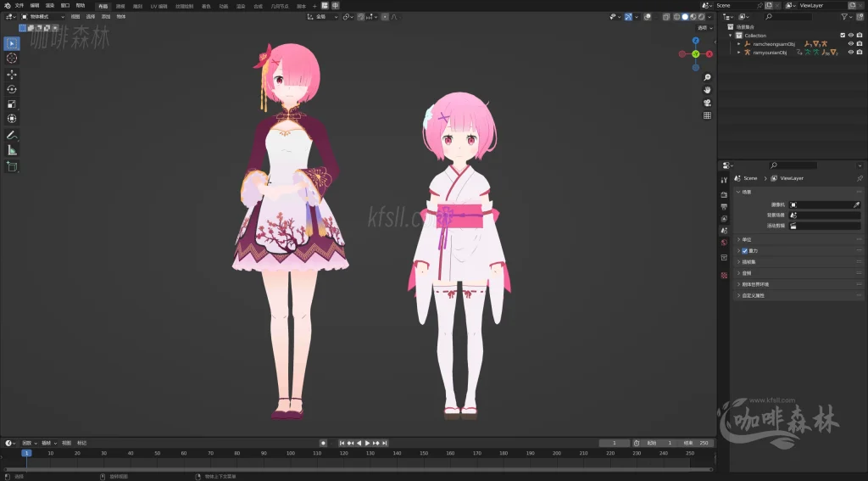Viewport: 868px width, 481px height.
Task: Click frame 1 playhead marker on timeline
Action: (x=26, y=453)
